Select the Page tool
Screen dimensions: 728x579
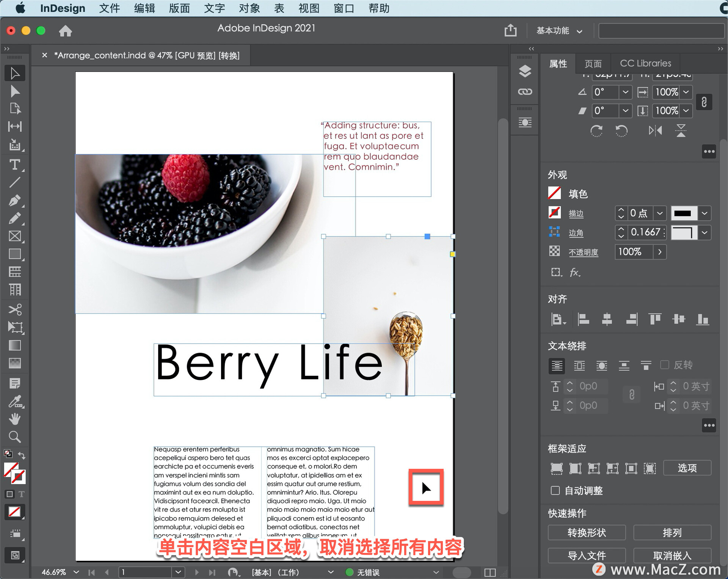pyautogui.click(x=15, y=109)
